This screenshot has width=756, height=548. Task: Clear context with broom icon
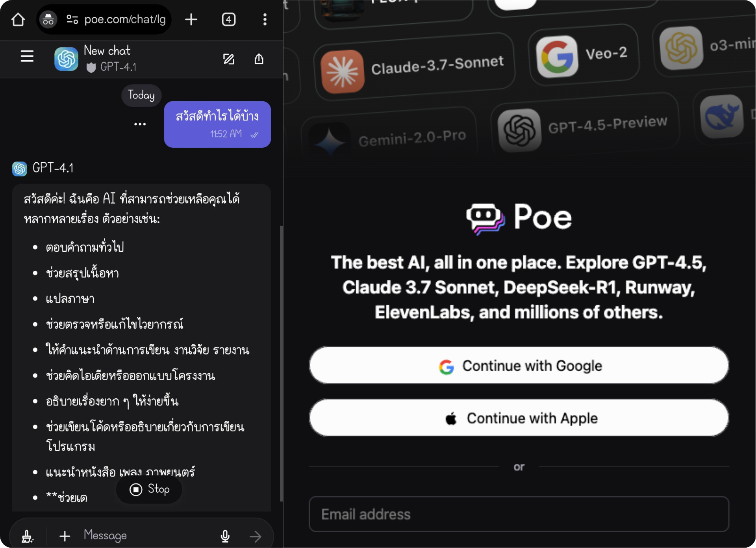point(27,536)
